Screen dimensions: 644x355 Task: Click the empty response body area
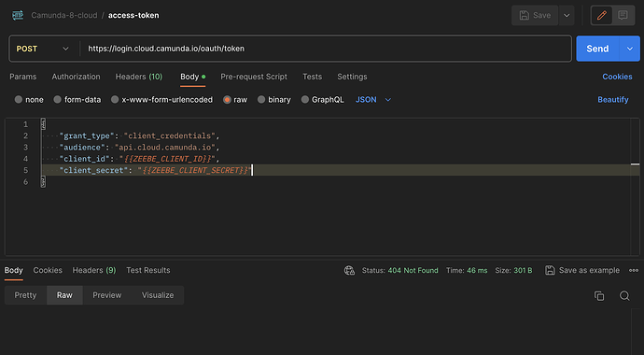point(316,331)
